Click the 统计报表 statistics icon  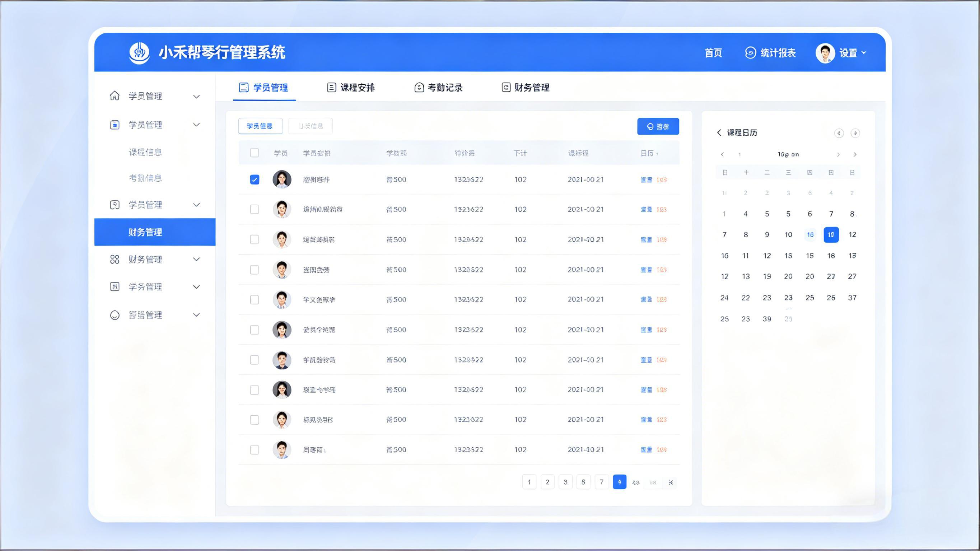[x=750, y=52]
